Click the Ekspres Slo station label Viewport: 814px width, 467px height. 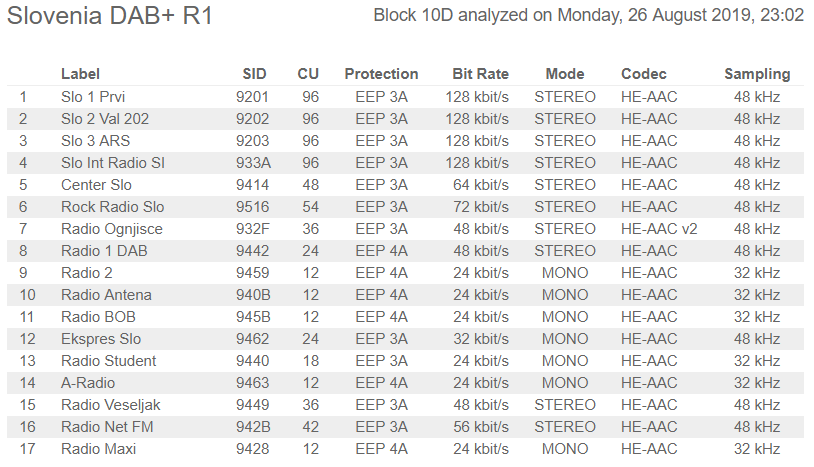pos(101,339)
